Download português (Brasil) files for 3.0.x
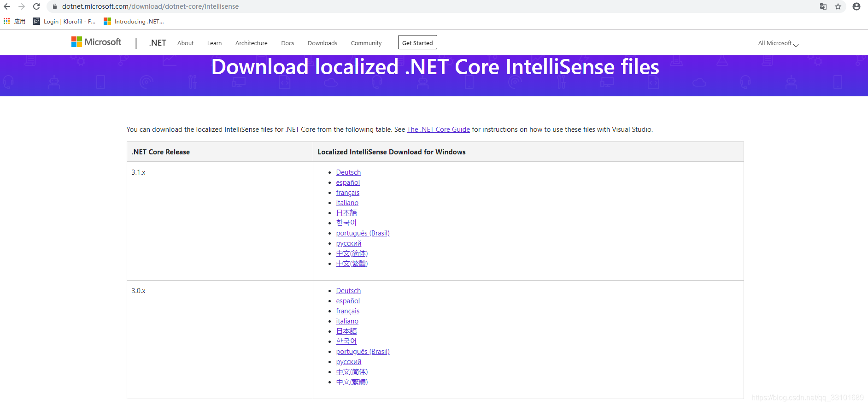 pyautogui.click(x=363, y=352)
